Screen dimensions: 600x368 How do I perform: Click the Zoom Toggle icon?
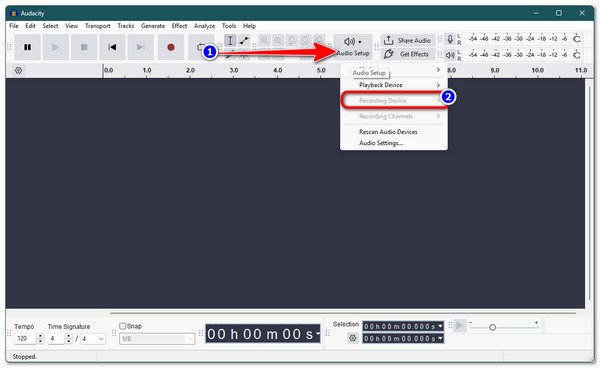319,40
